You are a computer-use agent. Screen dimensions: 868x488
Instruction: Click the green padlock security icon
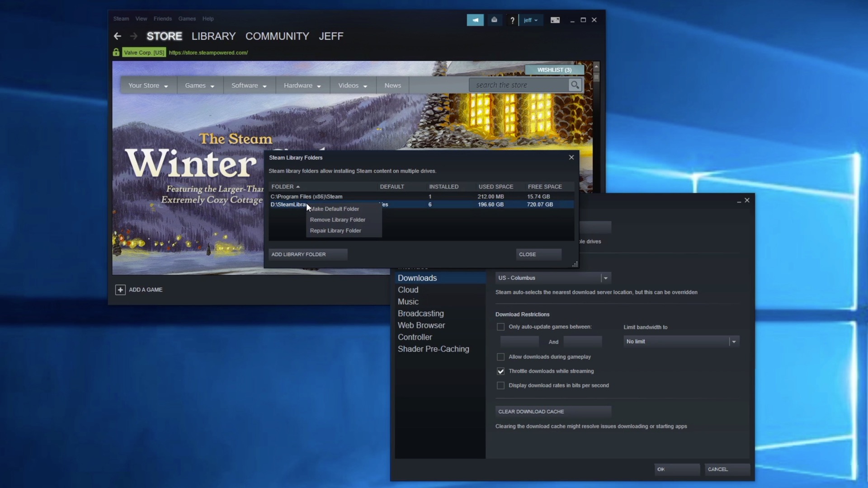click(116, 52)
